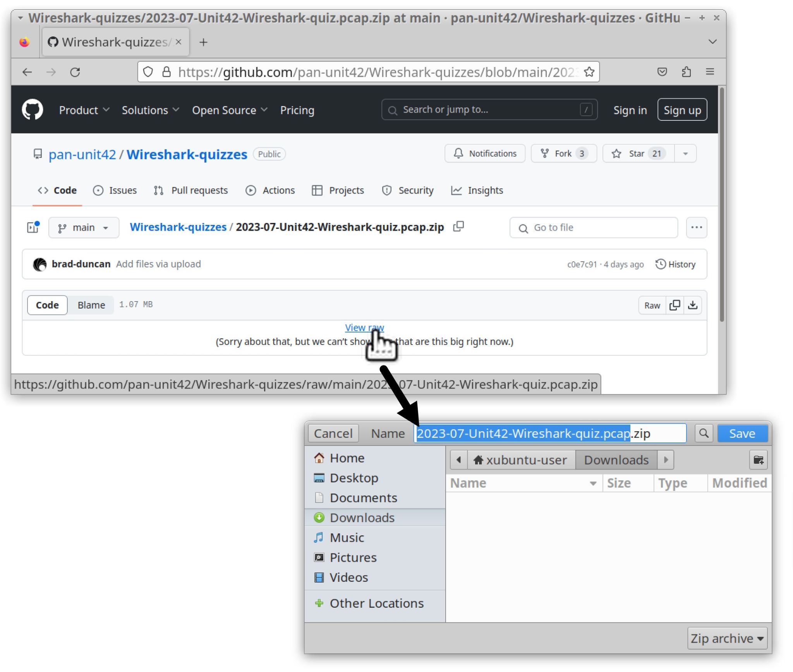Click Wireshark-quizzes breadcrumb link
The height and width of the screenshot is (672, 793).
pyautogui.click(x=178, y=227)
